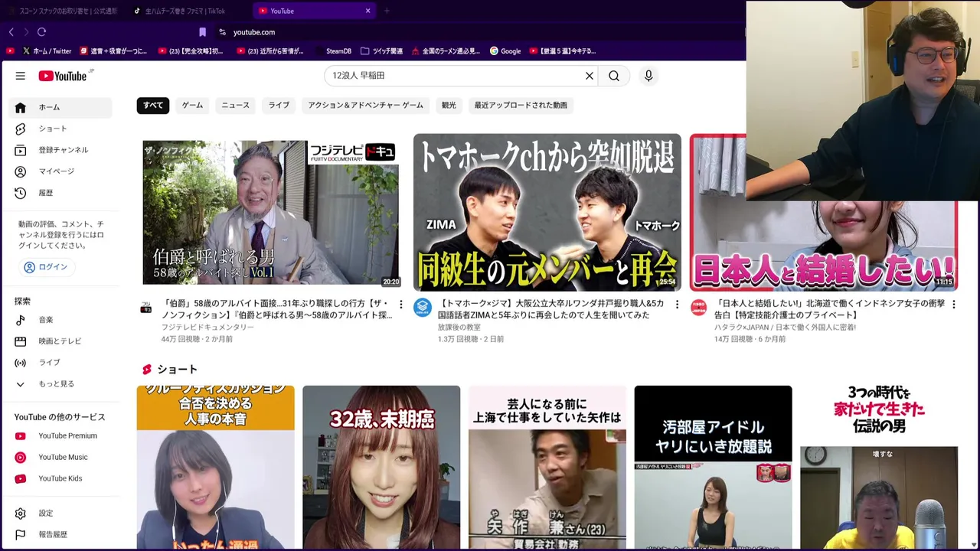Open SteamDB bookmark in bookmarks bar

(x=333, y=51)
